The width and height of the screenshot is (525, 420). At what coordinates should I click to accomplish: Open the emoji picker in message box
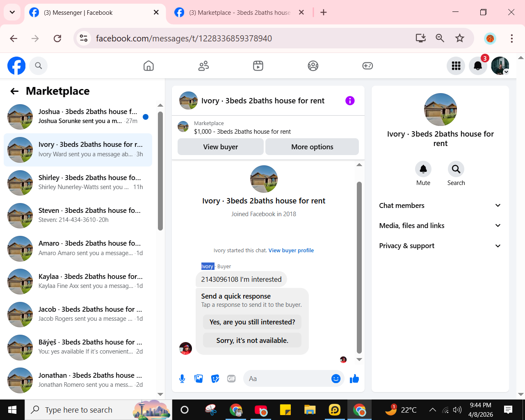[336, 379]
